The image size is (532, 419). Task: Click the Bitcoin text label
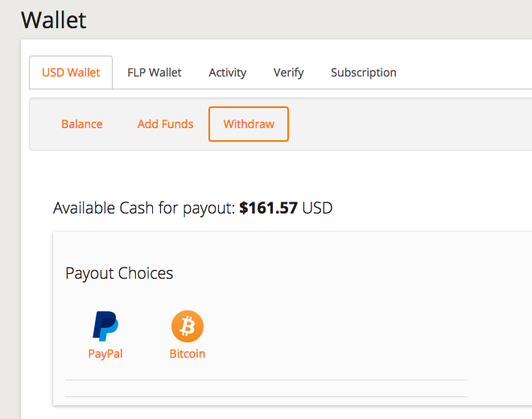[x=188, y=354]
